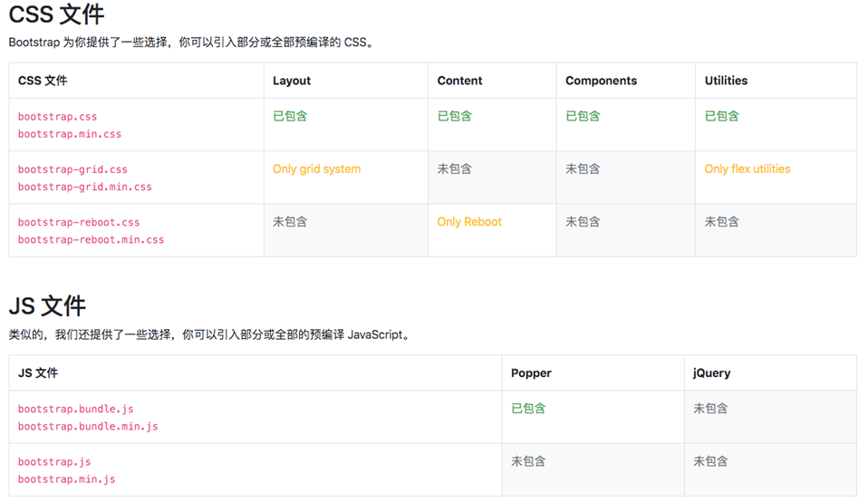Click 未包含 in Layout for bootstrap-reboot.css
The width and height of the screenshot is (868, 503).
[290, 221]
